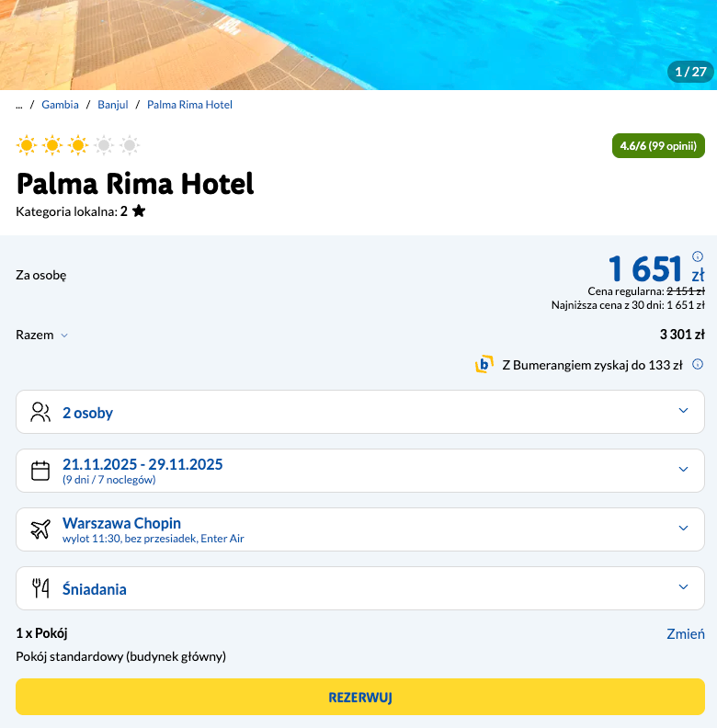
Task: Click the local category star icon
Action: [139, 211]
